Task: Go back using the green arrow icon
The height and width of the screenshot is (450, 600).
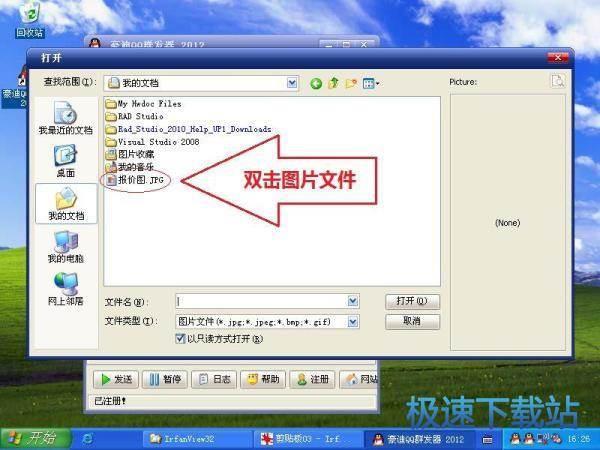Action: [316, 83]
